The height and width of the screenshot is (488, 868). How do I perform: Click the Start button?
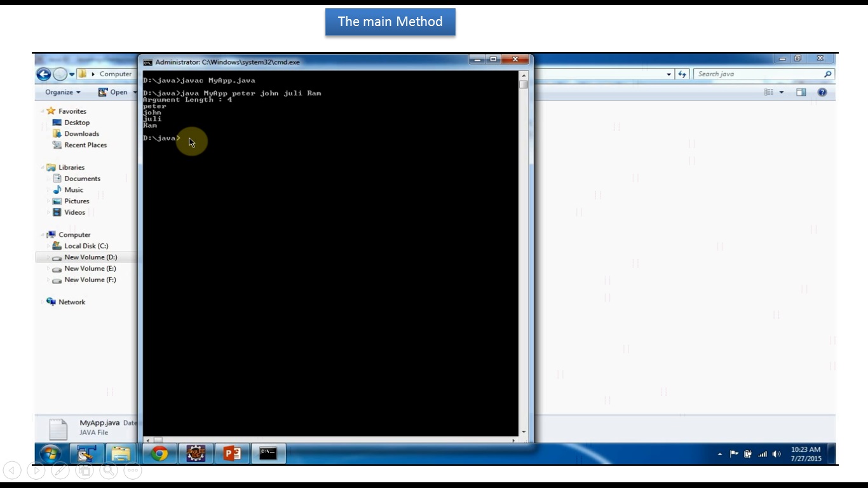(50, 453)
